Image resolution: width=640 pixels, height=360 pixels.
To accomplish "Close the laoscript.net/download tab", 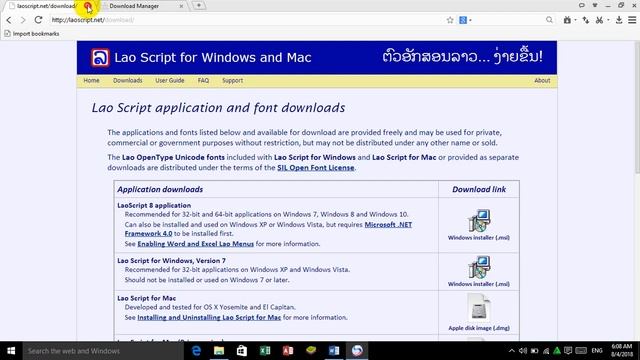I will tap(88, 6).
